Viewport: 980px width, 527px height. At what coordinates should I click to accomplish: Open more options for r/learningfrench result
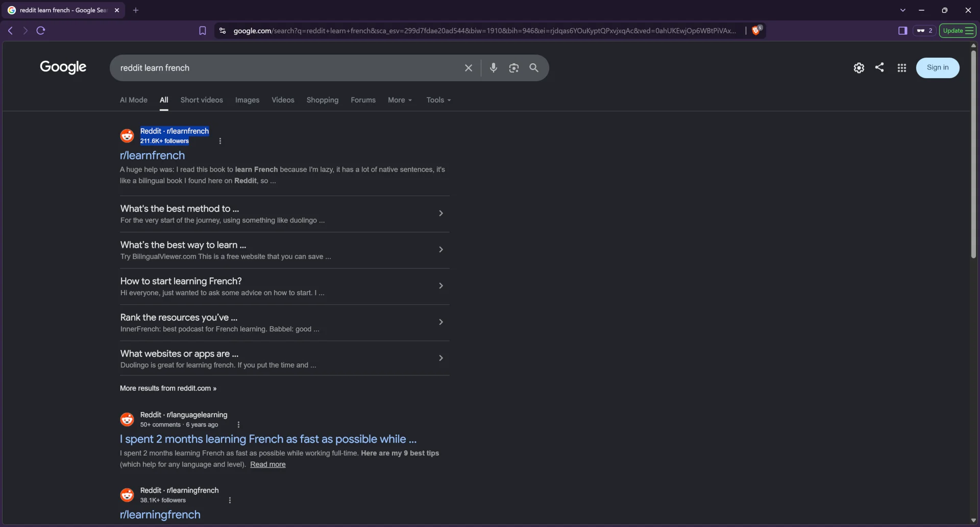(x=230, y=500)
